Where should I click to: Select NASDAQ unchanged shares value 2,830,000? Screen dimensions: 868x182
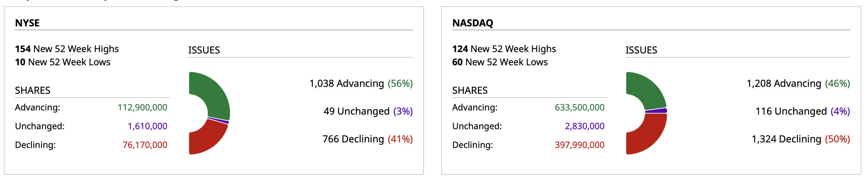click(x=585, y=126)
